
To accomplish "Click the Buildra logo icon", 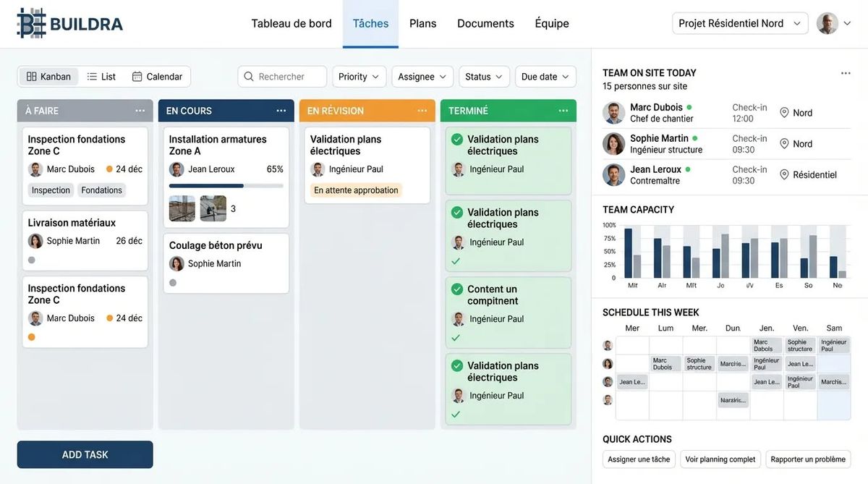I will tap(32, 23).
